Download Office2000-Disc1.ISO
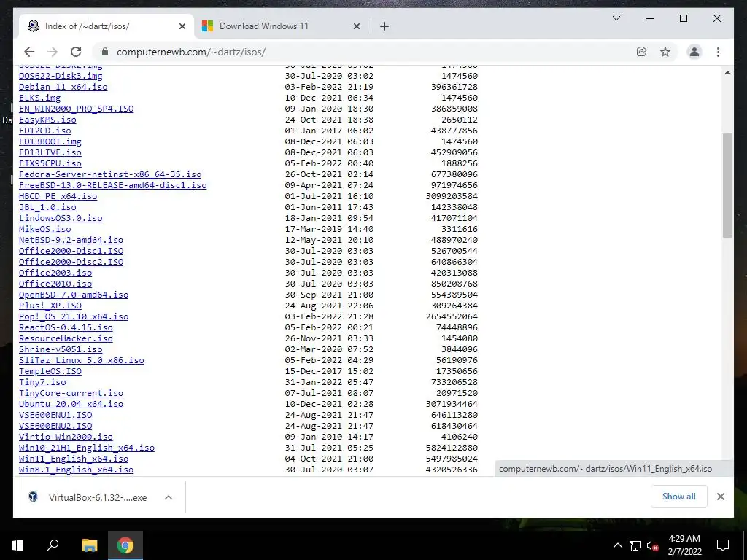Viewport: 747px width, 560px height. point(71,251)
